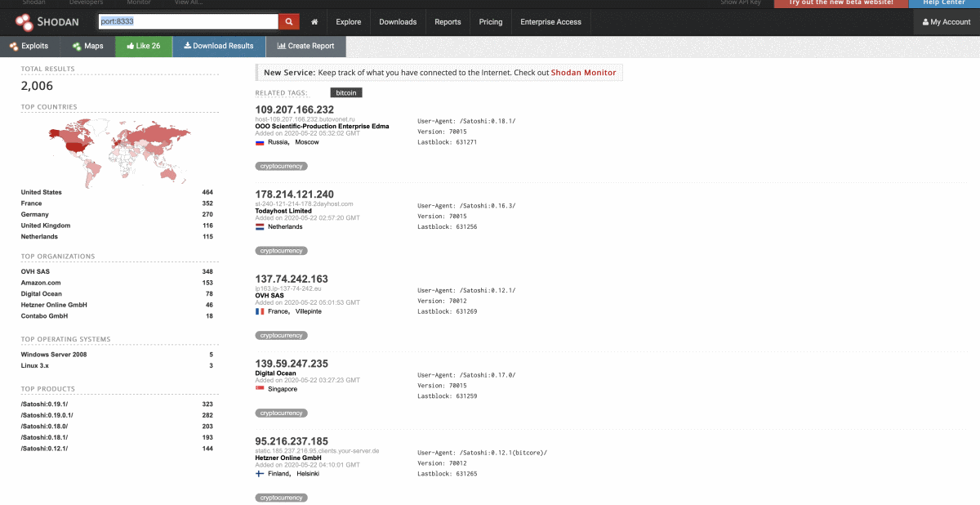Click Download Results

[219, 46]
